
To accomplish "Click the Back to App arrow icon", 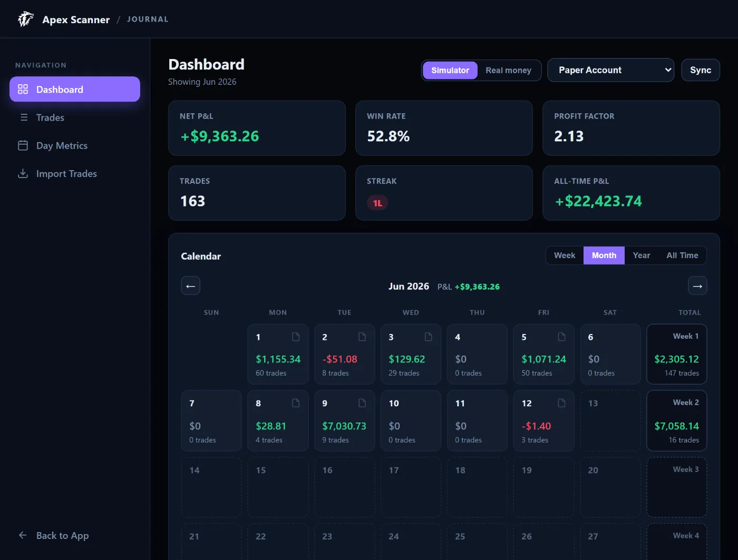I will [x=23, y=535].
